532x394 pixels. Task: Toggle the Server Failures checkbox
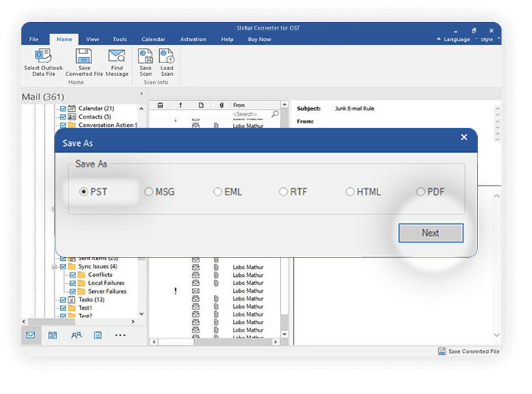pyautogui.click(x=72, y=291)
